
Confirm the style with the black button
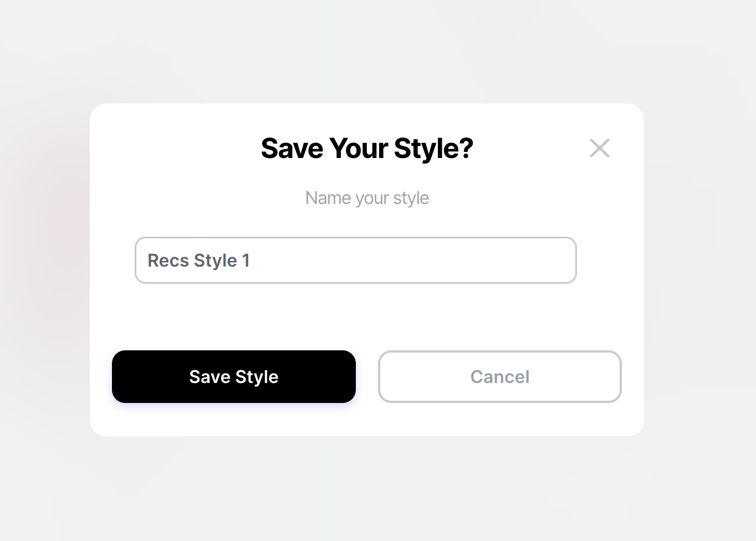[x=234, y=376]
